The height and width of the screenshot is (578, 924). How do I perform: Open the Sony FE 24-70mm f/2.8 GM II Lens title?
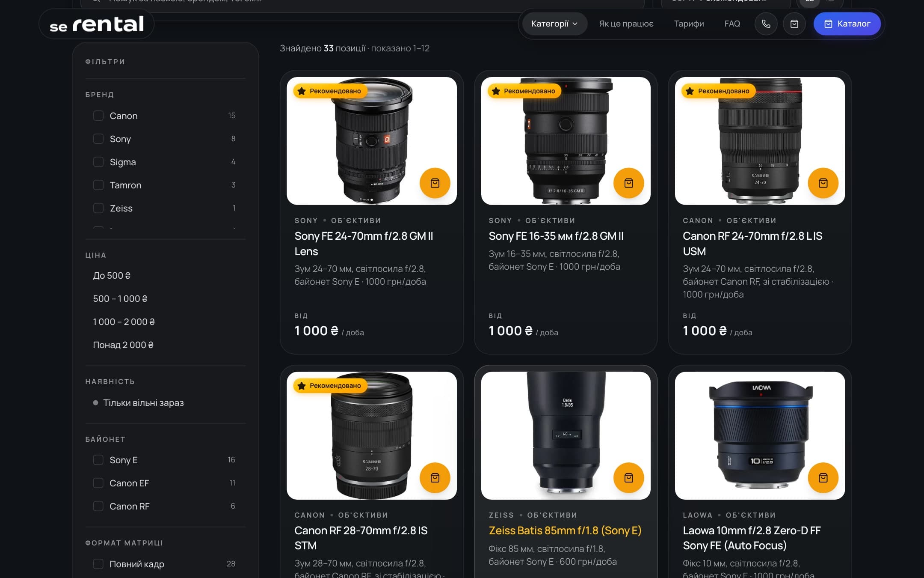tap(364, 244)
